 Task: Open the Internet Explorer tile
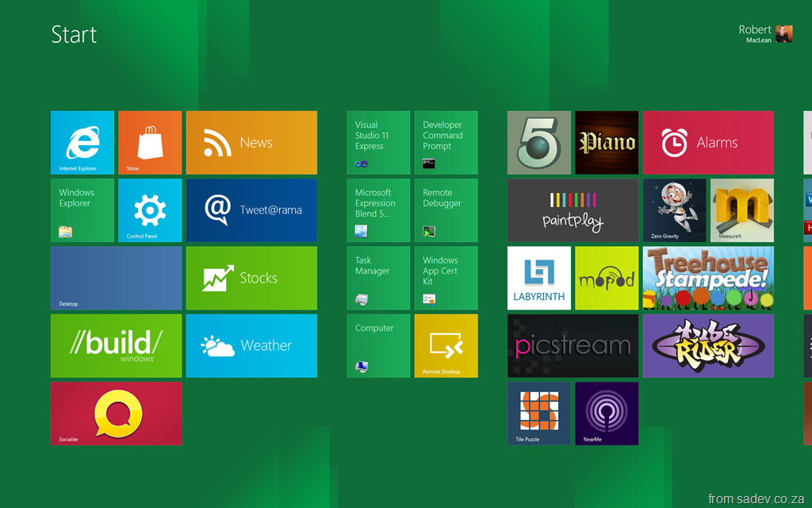(82, 143)
